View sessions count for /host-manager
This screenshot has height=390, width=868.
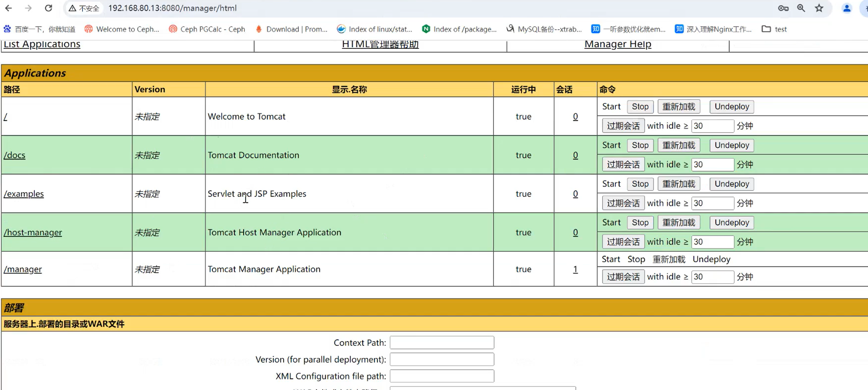point(575,233)
